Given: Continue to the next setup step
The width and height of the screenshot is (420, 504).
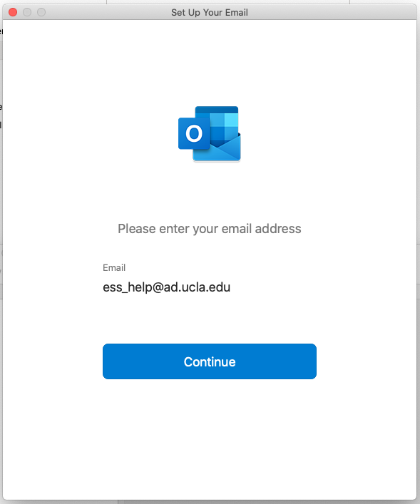Looking at the screenshot, I should click(210, 361).
